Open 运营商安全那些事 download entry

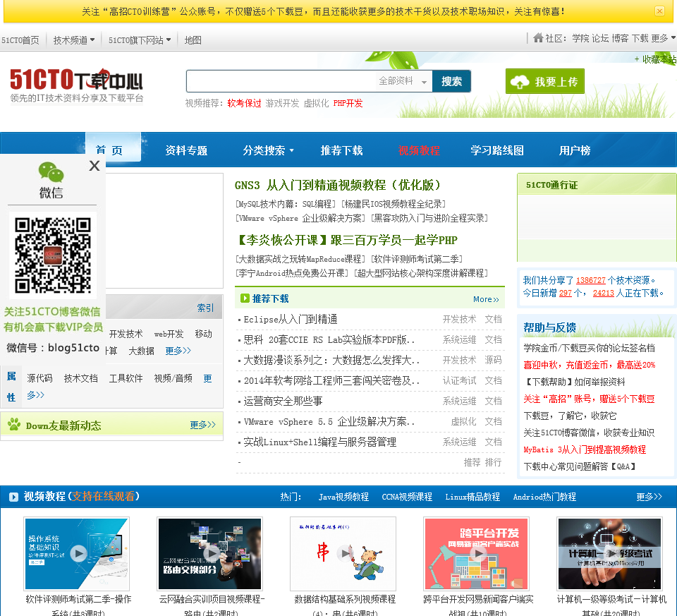point(283,401)
